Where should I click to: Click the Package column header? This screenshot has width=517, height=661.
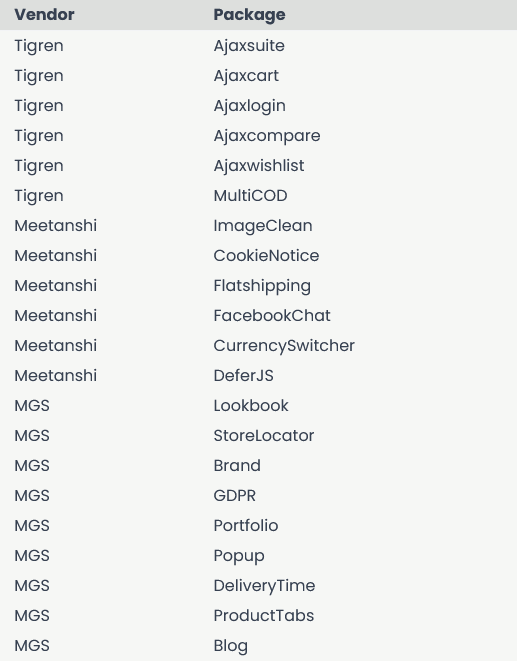click(x=249, y=15)
